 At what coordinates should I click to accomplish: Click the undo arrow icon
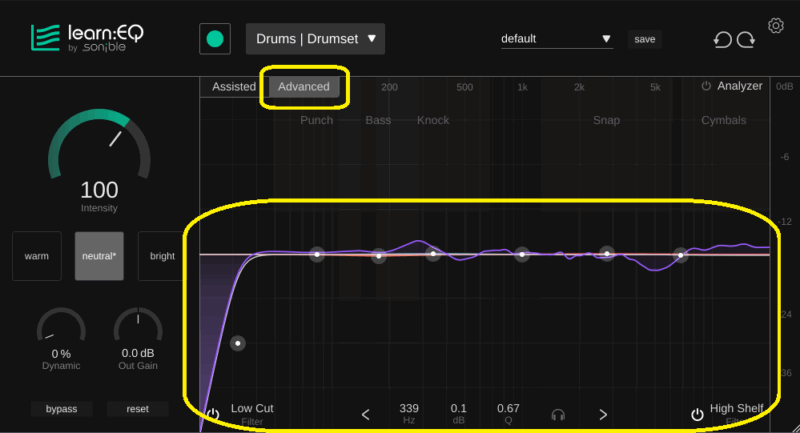[721, 40]
